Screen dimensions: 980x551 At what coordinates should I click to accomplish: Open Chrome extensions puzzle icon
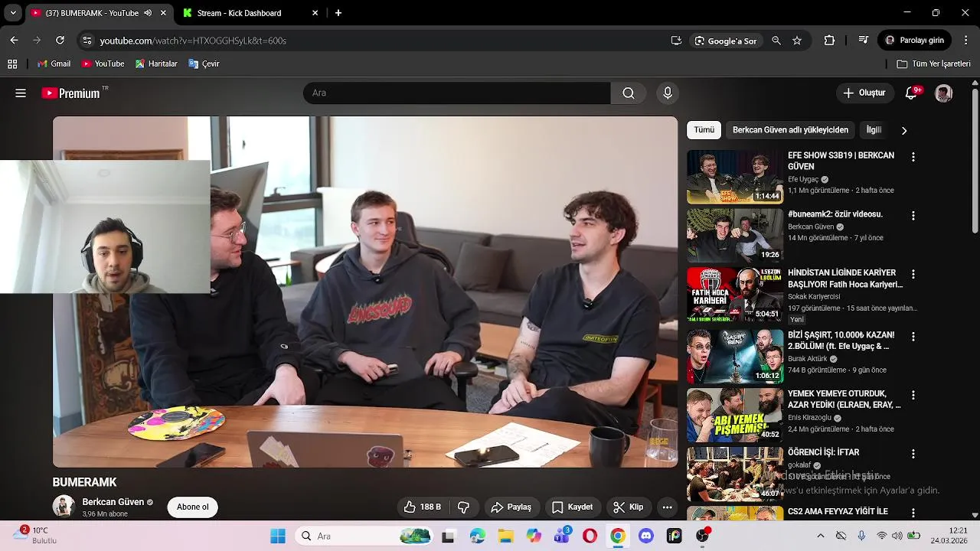click(829, 41)
